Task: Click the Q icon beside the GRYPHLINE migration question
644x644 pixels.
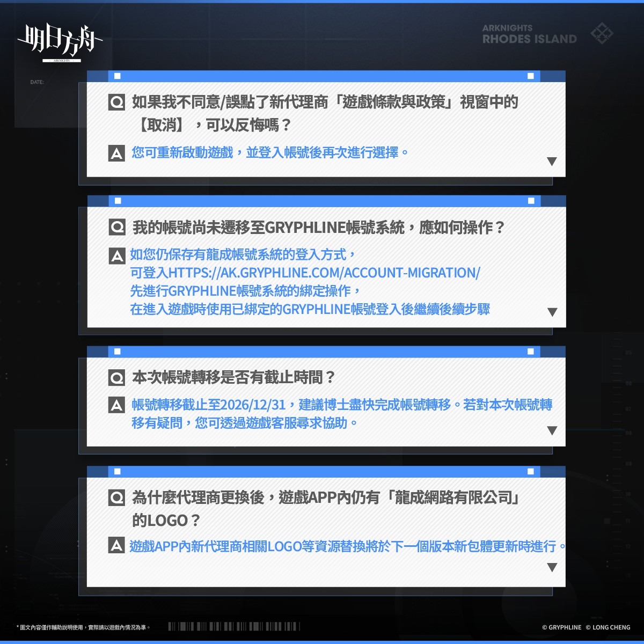Action: (117, 228)
